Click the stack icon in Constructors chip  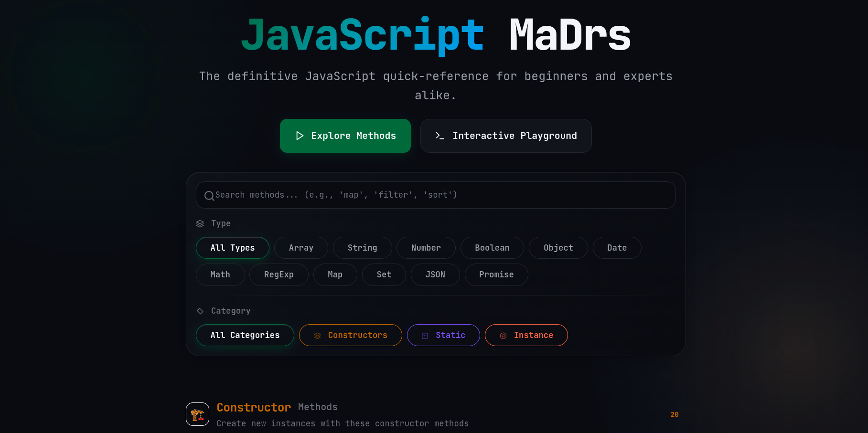click(x=317, y=336)
